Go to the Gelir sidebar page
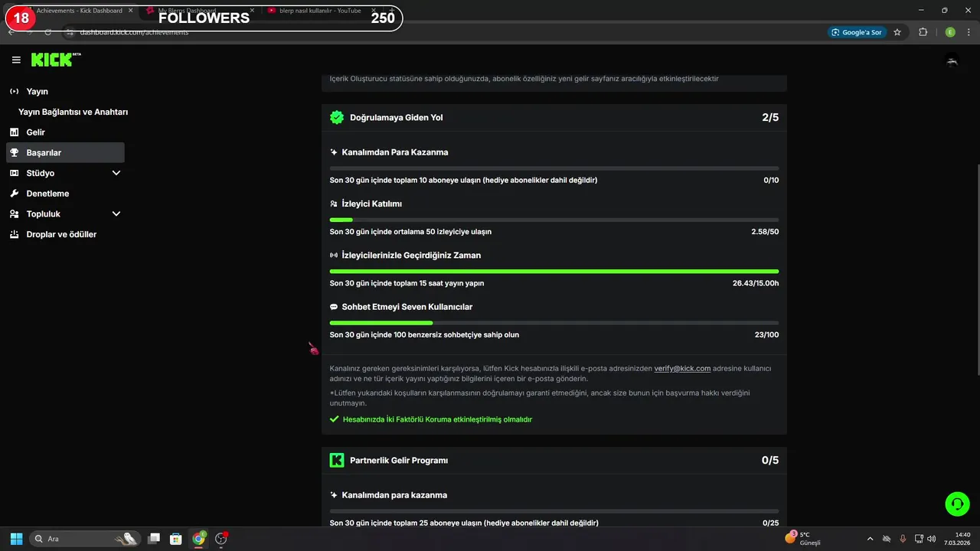 [35, 132]
